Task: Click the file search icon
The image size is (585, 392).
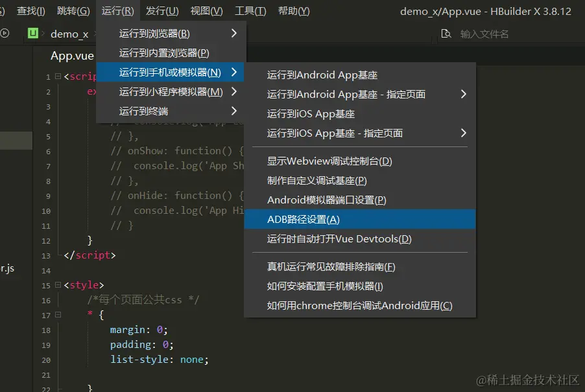Action: pos(446,34)
